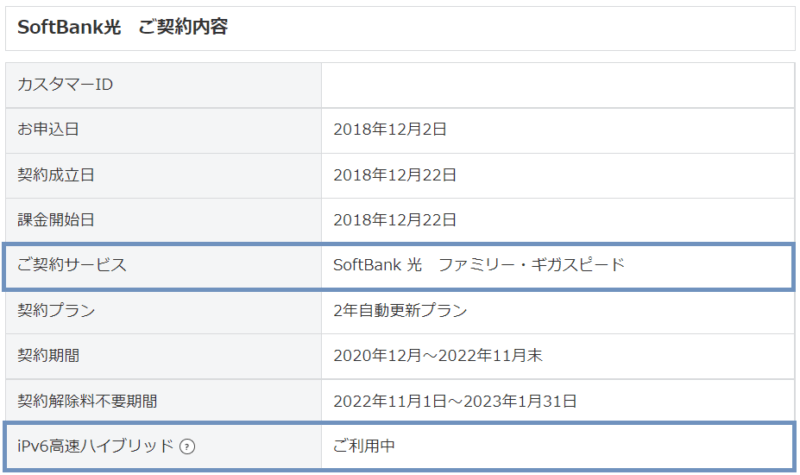This screenshot has width=800, height=475.
Task: Pick the 契約成立日 value 2018年12月22日
Action: [x=394, y=175]
